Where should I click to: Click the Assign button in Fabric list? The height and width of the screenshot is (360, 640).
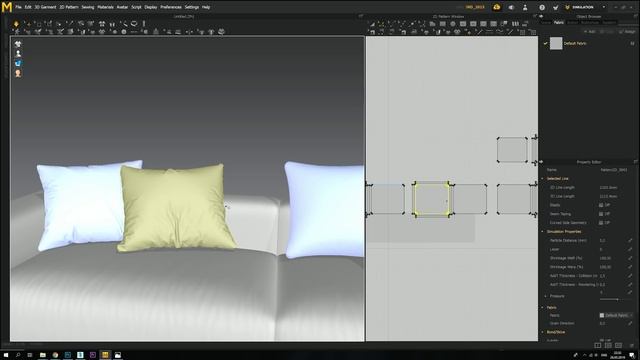point(628,31)
